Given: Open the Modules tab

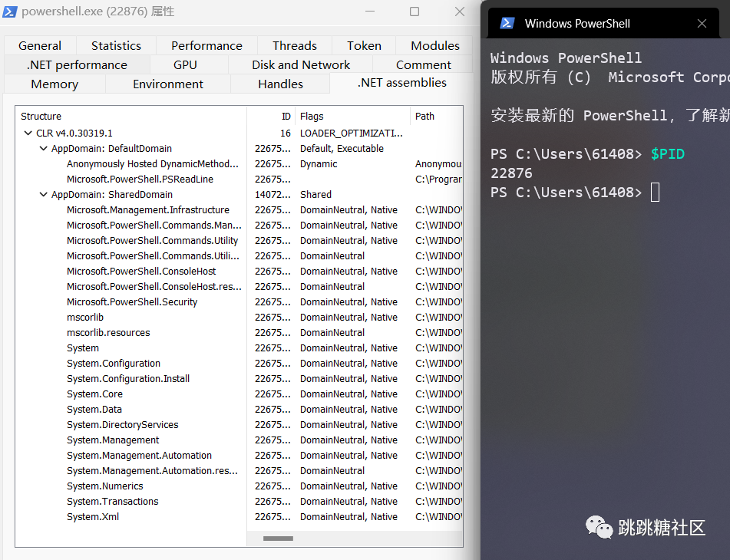Looking at the screenshot, I should pos(434,45).
